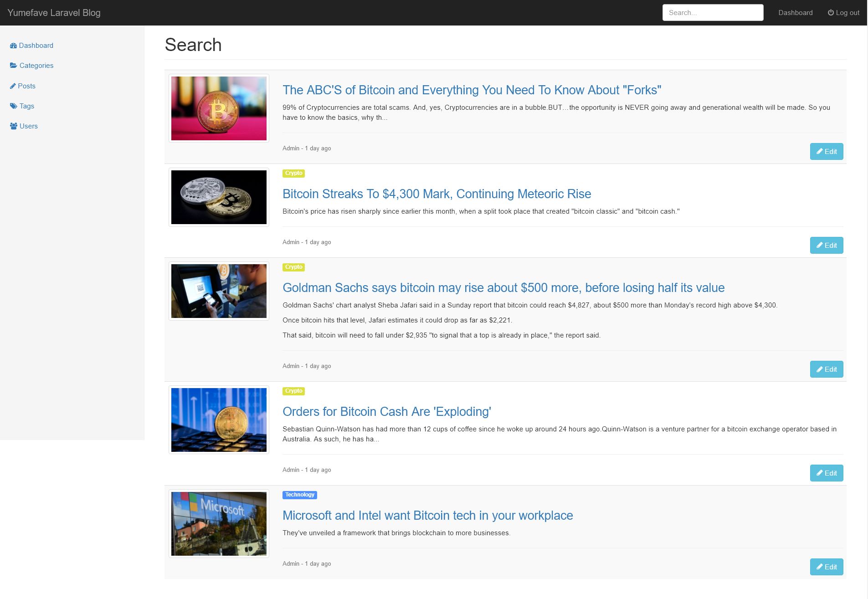Click the power icon beside Log out

831,13
